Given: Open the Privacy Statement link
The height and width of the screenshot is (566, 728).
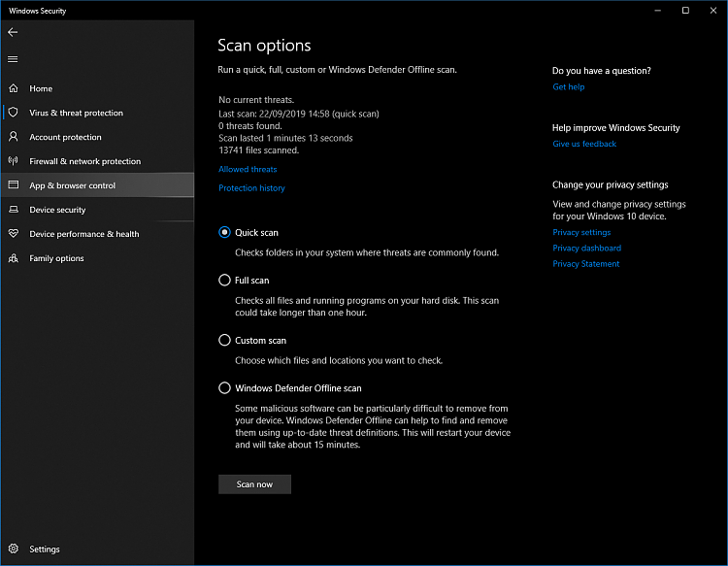Looking at the screenshot, I should [586, 264].
